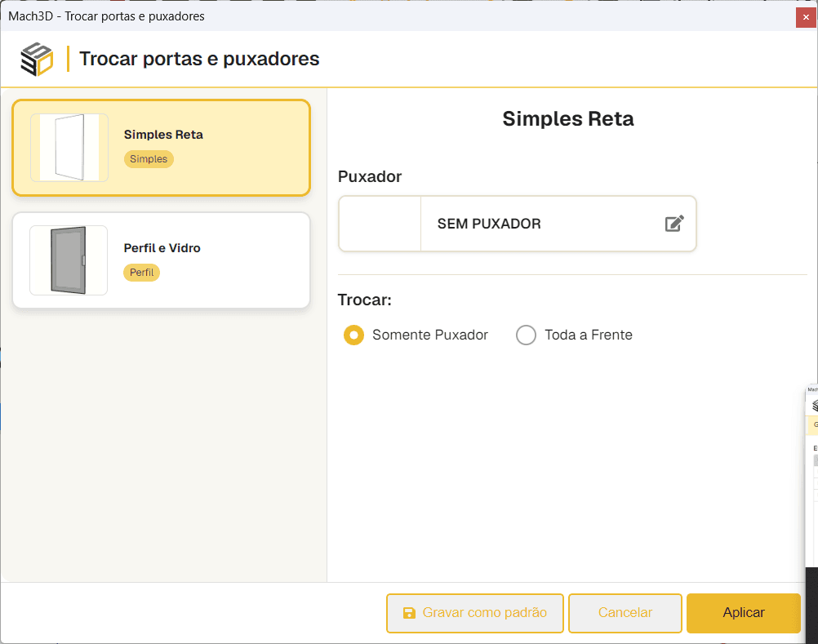Click the empty handle preview box
Screen dimensions: 818x644
(380, 224)
